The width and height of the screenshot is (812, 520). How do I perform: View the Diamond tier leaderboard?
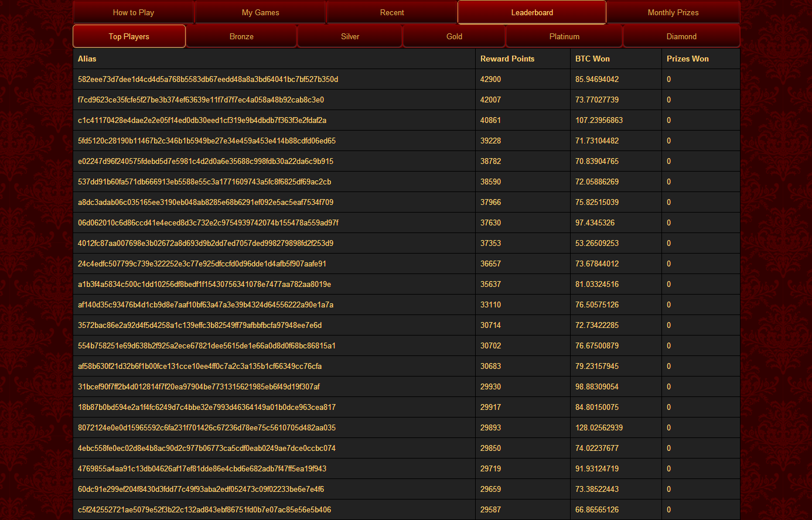tap(681, 36)
